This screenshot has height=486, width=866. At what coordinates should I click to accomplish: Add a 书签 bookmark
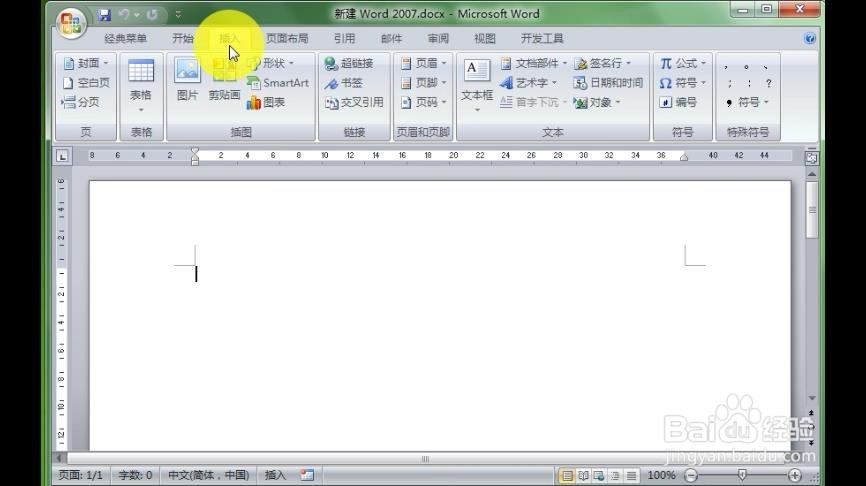click(x=344, y=83)
